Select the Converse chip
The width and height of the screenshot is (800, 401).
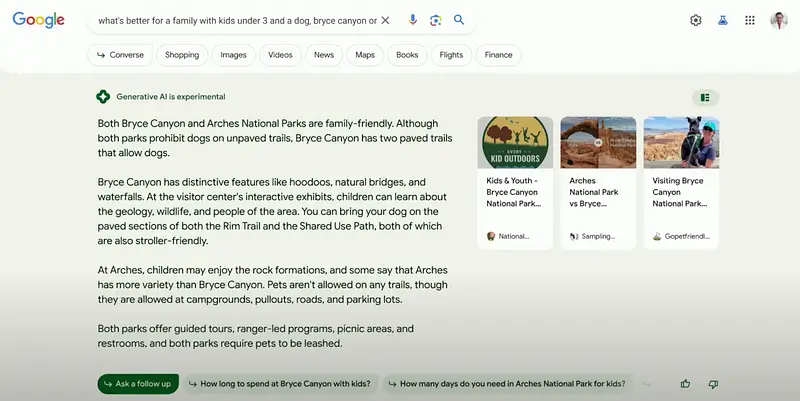(x=120, y=55)
